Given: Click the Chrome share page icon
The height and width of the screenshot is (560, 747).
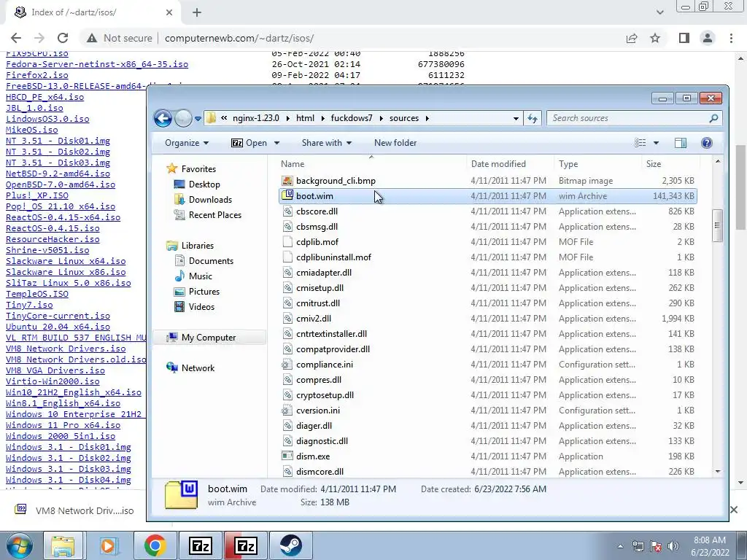Looking at the screenshot, I should 632,38.
